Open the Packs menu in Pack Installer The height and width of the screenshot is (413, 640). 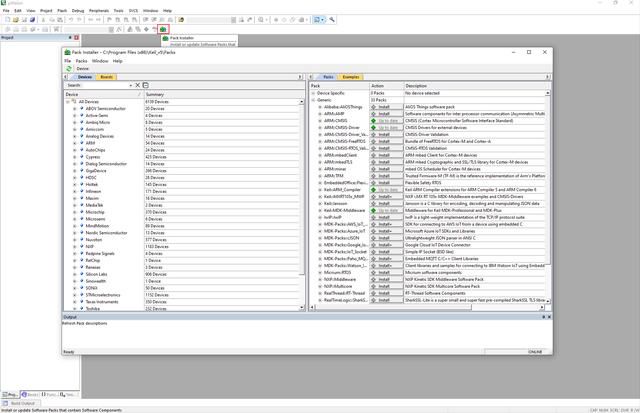(x=82, y=61)
